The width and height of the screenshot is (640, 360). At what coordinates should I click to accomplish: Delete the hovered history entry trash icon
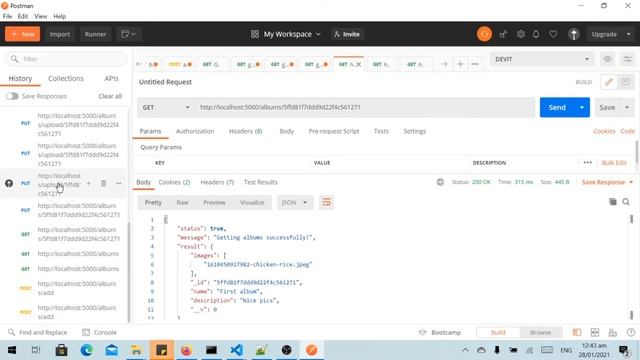(103, 184)
